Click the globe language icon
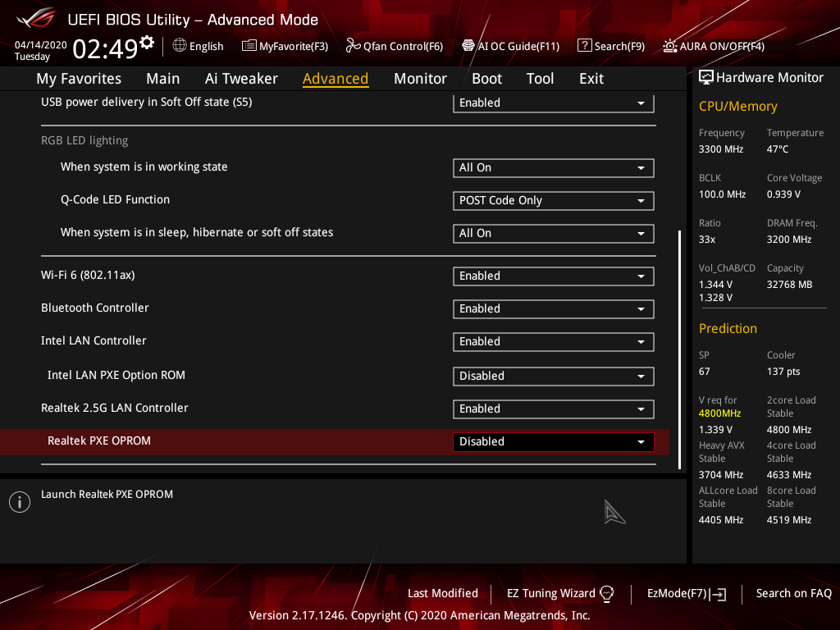 (x=180, y=46)
